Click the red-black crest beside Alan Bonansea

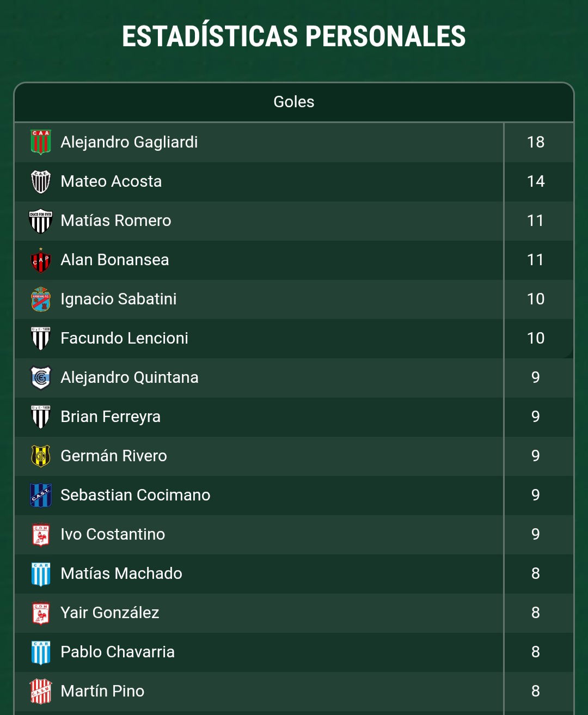(41, 260)
